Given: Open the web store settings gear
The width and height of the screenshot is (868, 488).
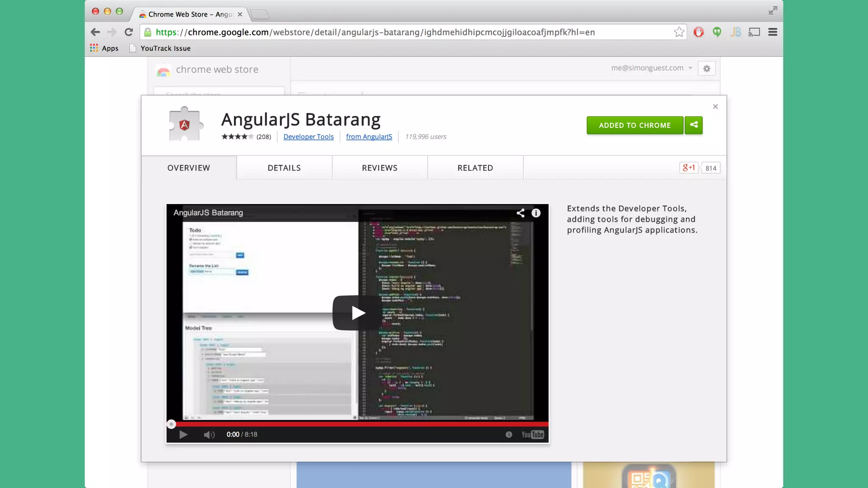Looking at the screenshot, I should coord(707,69).
